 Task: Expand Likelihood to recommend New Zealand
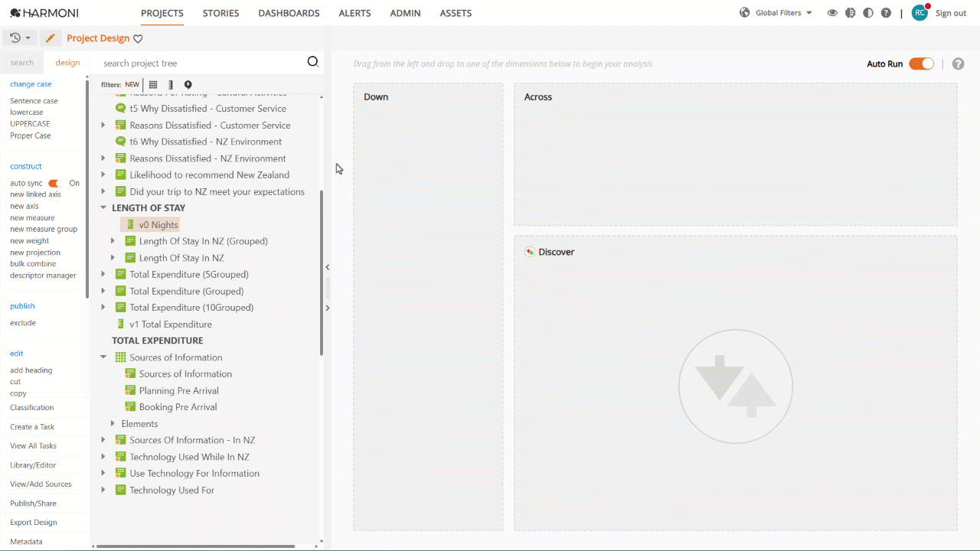[103, 174]
